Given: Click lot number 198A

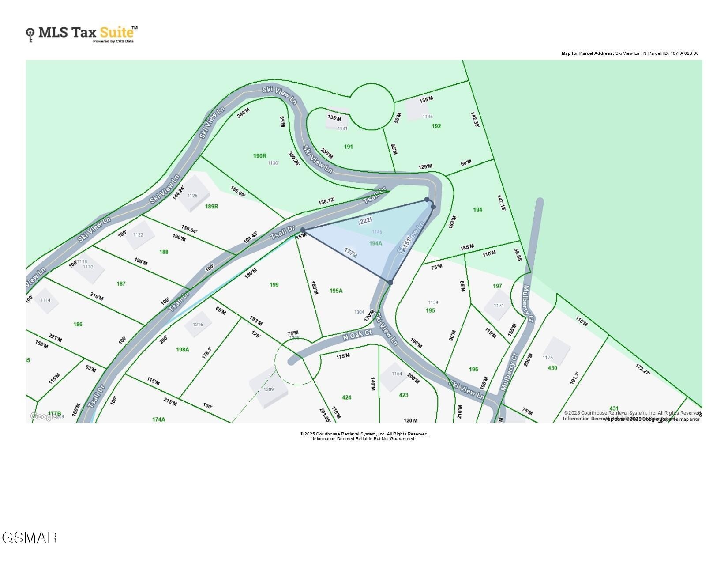Looking at the screenshot, I should (183, 350).
